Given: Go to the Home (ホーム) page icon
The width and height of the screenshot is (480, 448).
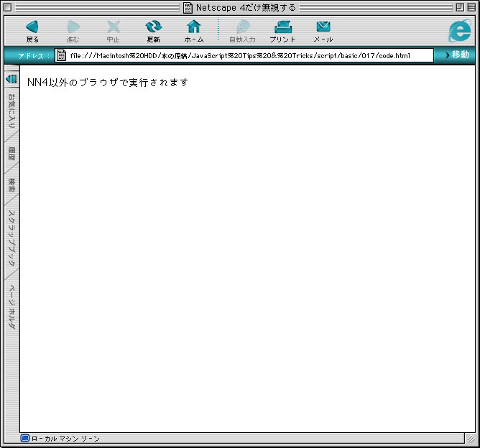Looking at the screenshot, I should (194, 28).
